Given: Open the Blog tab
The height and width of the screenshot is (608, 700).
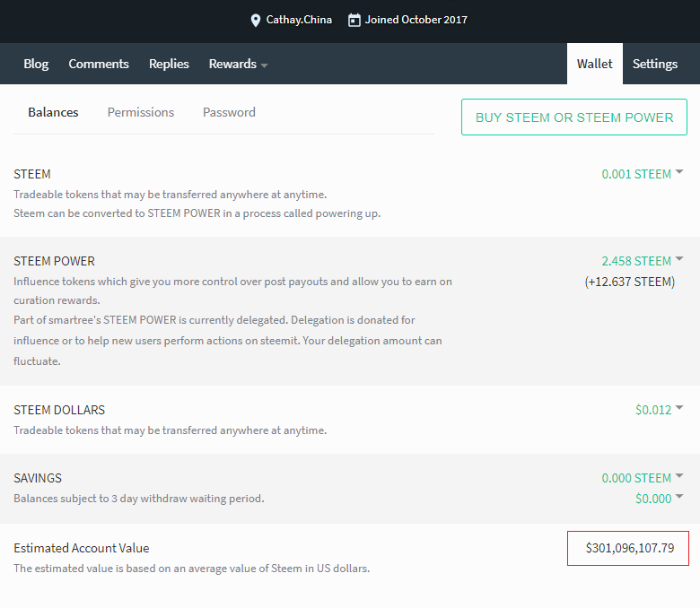Looking at the screenshot, I should click(x=36, y=64).
